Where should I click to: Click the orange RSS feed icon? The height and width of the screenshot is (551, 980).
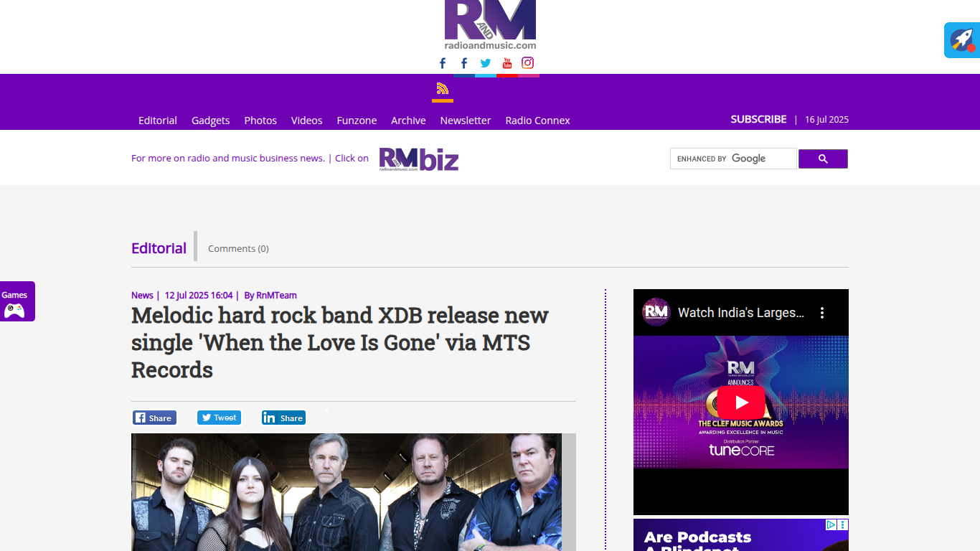[x=442, y=89]
